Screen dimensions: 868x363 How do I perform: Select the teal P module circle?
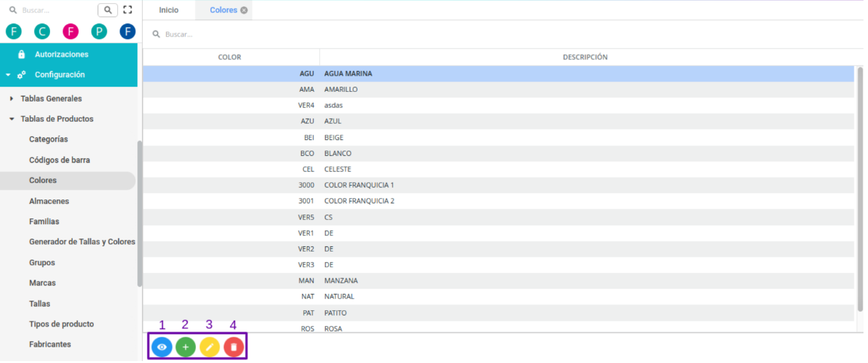click(99, 31)
